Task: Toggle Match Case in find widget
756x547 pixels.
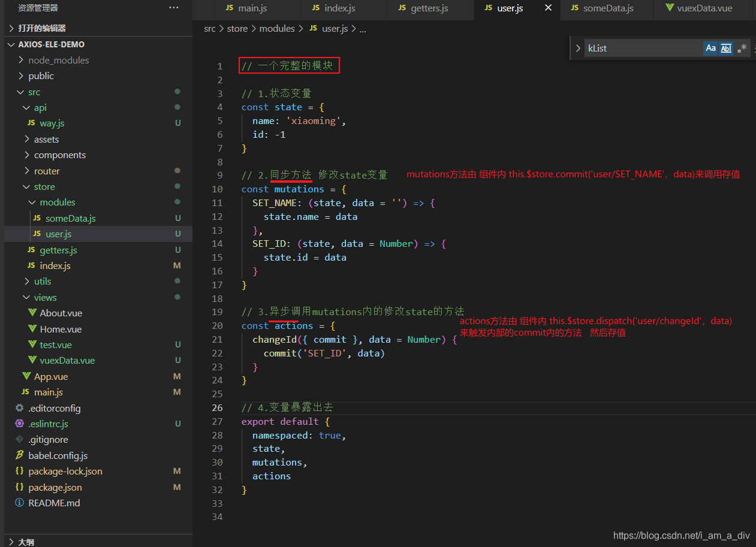Action: [710, 49]
